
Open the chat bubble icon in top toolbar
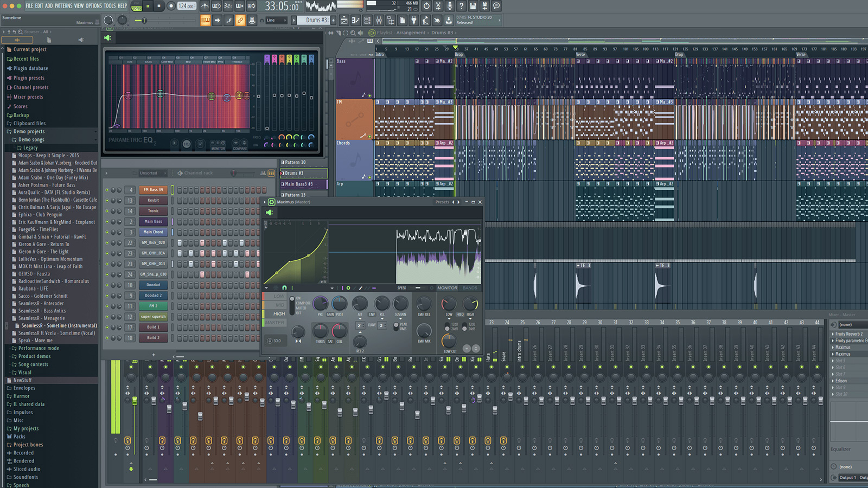[x=496, y=6]
